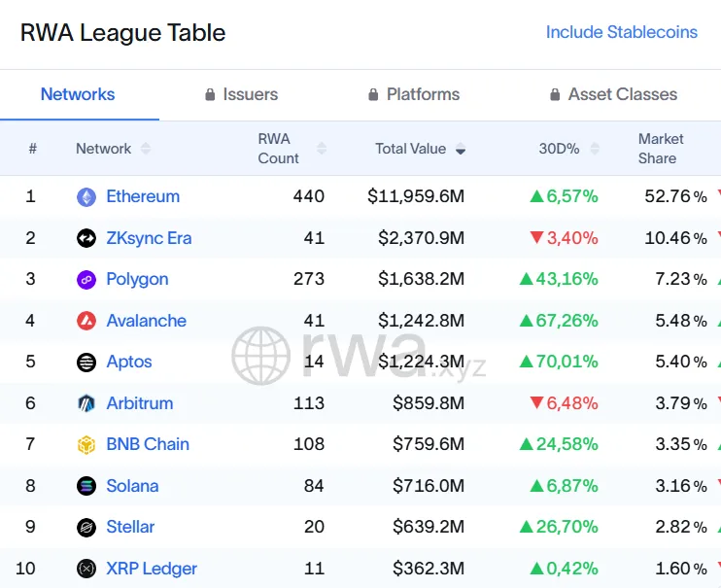721x588 pixels.
Task: Click the ZKsync Era logo icon
Action: point(86,238)
